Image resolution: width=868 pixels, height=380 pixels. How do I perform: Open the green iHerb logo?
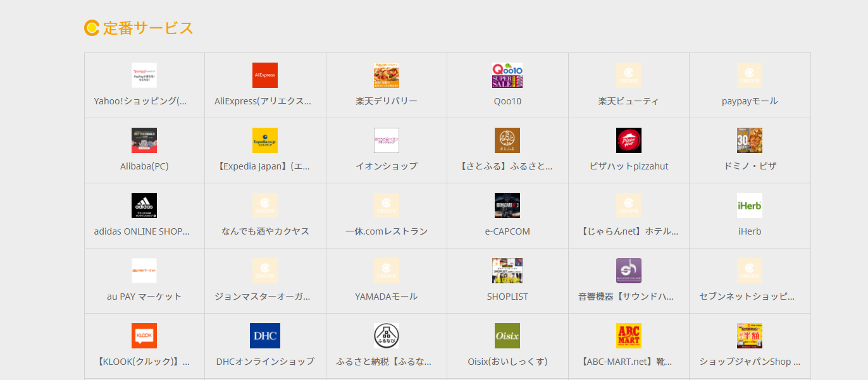pos(750,205)
